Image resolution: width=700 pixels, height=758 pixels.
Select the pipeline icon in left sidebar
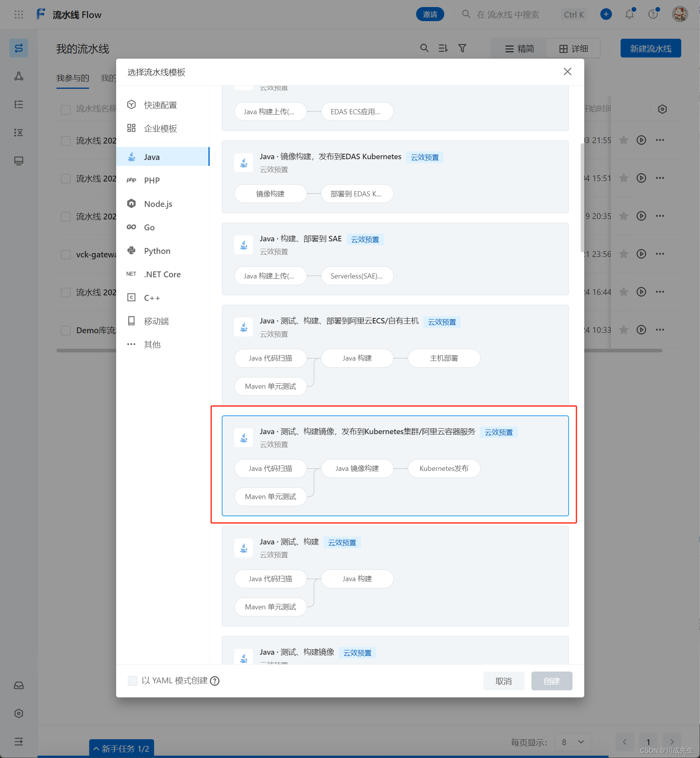19,48
